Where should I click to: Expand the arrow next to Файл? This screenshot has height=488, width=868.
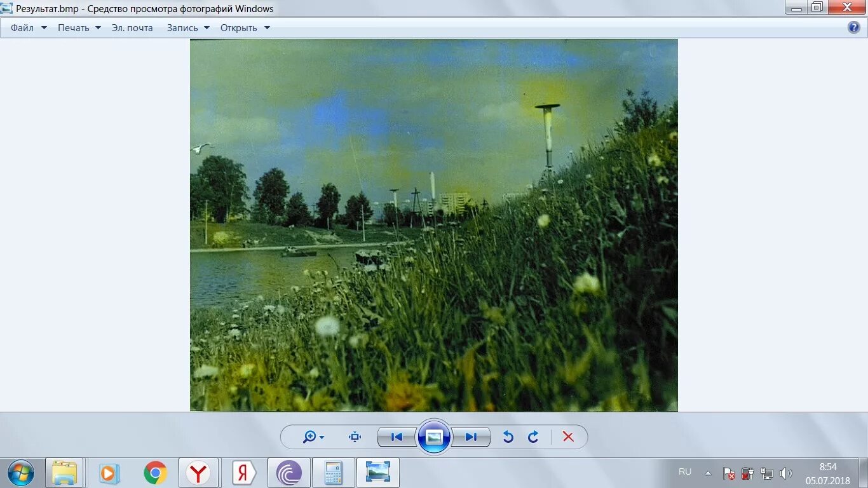(44, 28)
